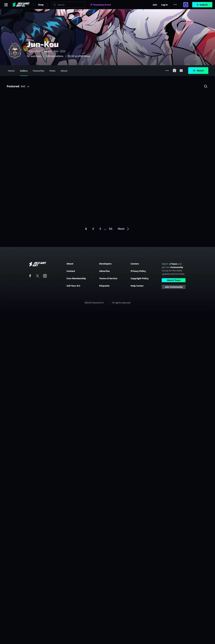Image resolution: width=215 pixels, height=644 pixels.
Task: Click the green Submit button
Action: pos(202,5)
